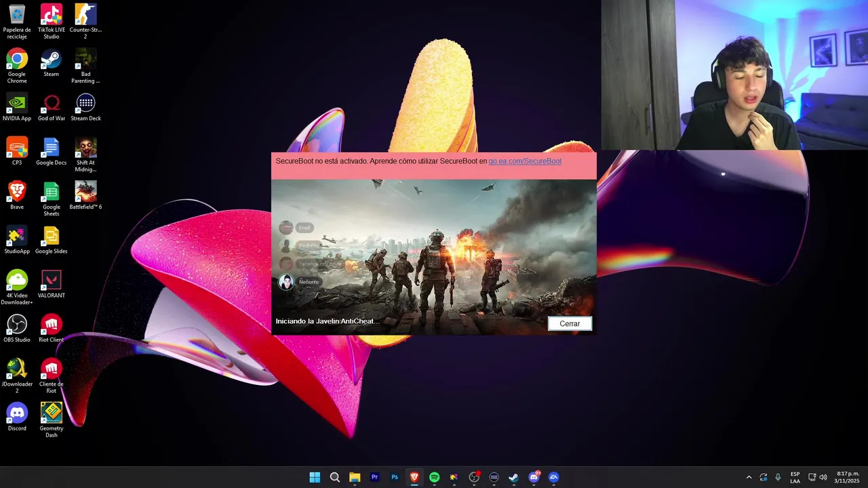Expand hidden system tray icons chevron

pyautogui.click(x=749, y=477)
